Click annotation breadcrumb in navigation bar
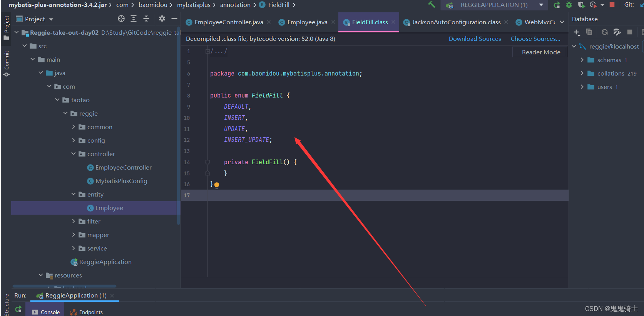644x316 pixels. [235, 5]
